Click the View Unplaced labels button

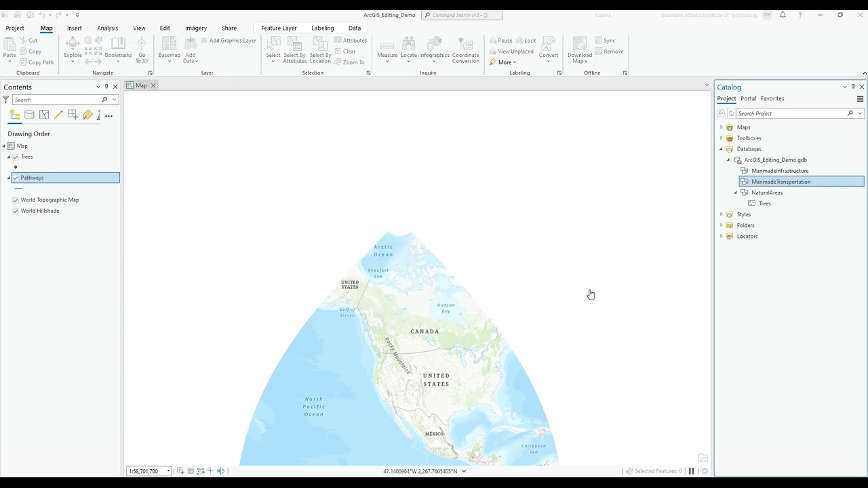(511, 52)
